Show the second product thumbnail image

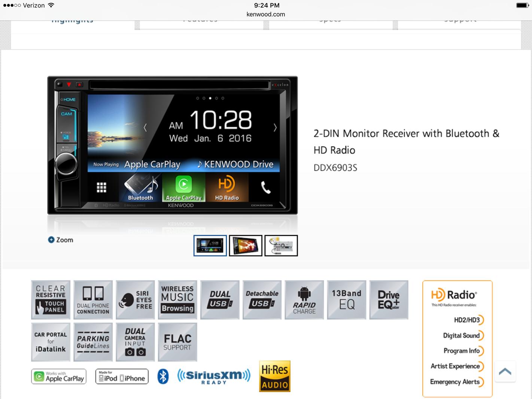click(x=246, y=246)
